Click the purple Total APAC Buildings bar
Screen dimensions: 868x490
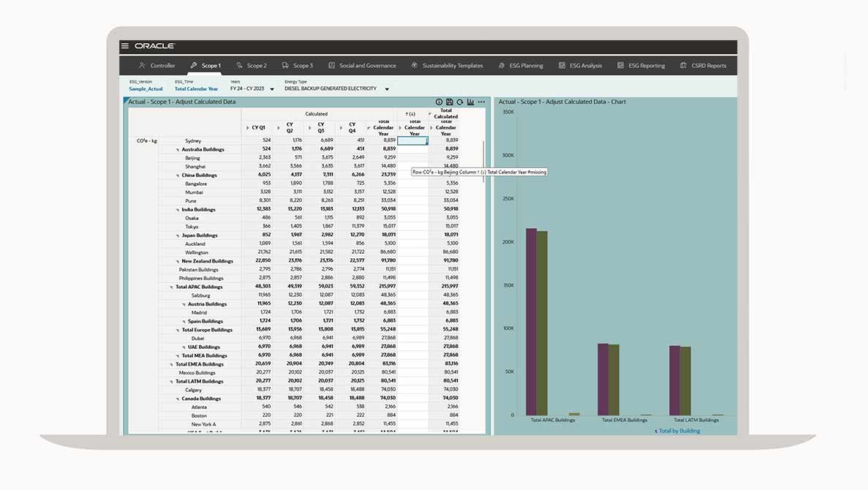531,322
